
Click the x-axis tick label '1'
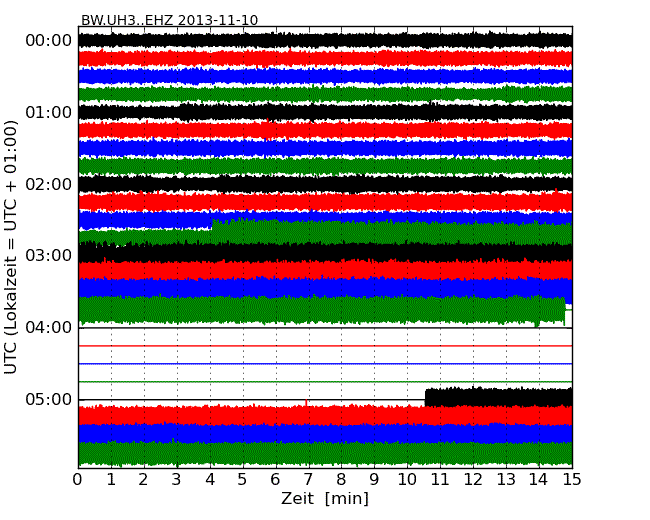[111, 480]
